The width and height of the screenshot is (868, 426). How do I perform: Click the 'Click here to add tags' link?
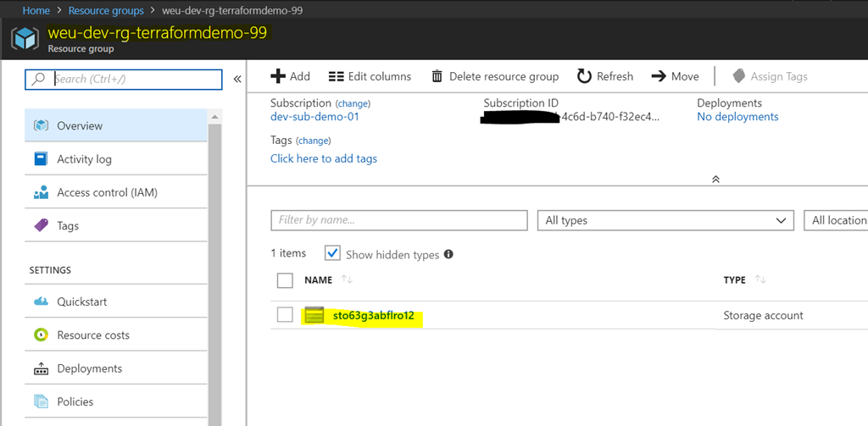click(324, 158)
